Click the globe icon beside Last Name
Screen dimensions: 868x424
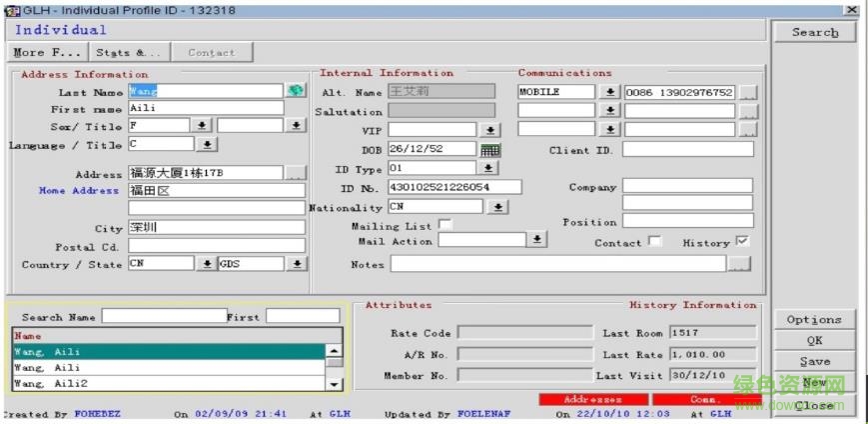(x=296, y=91)
